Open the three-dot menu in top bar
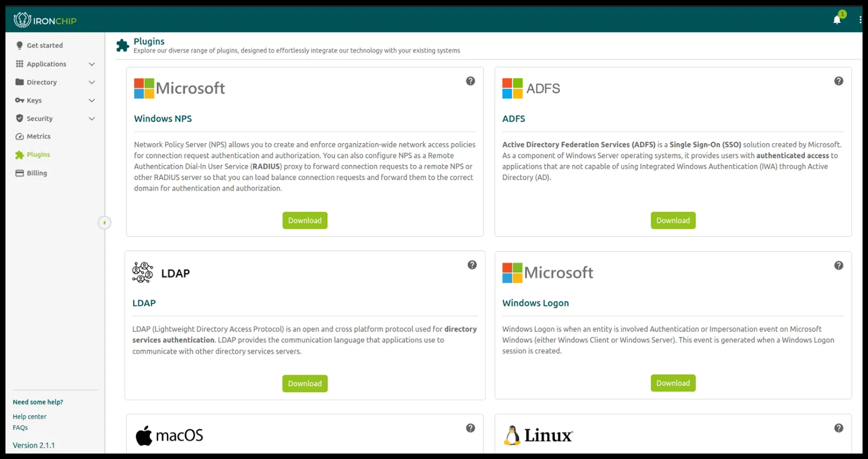 [x=860, y=20]
